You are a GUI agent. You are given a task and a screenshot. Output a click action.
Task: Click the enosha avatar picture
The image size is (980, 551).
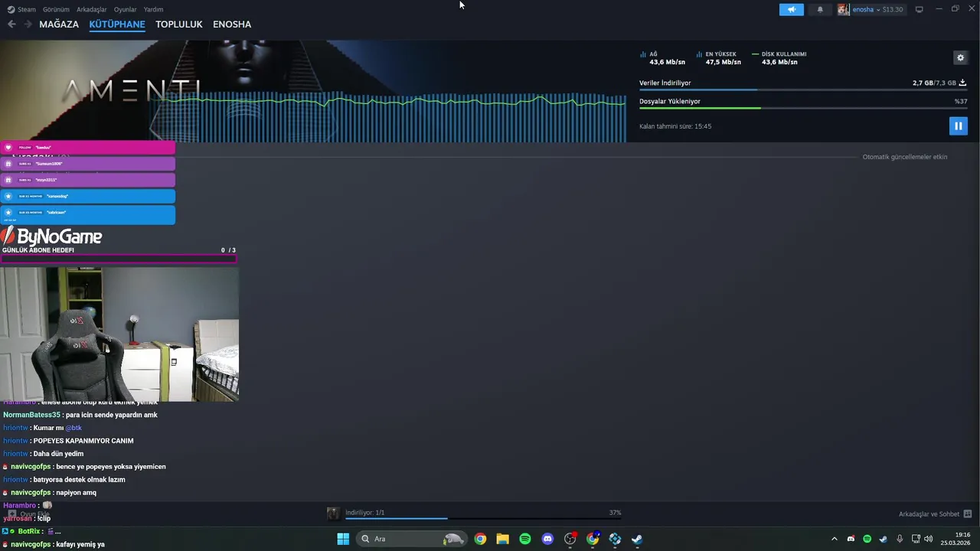tap(843, 9)
